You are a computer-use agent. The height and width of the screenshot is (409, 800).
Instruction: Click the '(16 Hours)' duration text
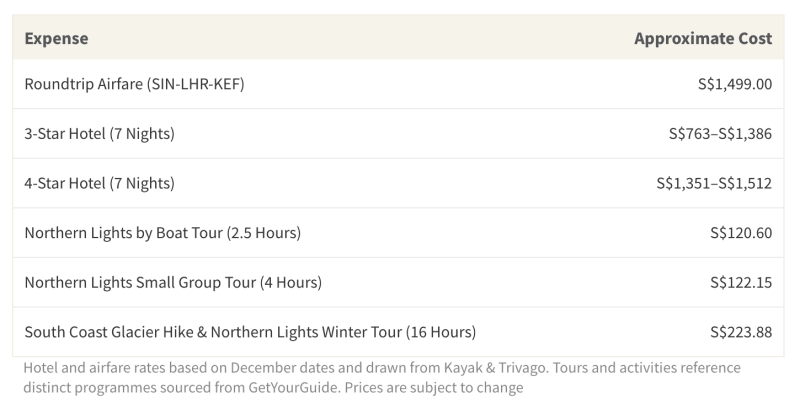coord(441,331)
